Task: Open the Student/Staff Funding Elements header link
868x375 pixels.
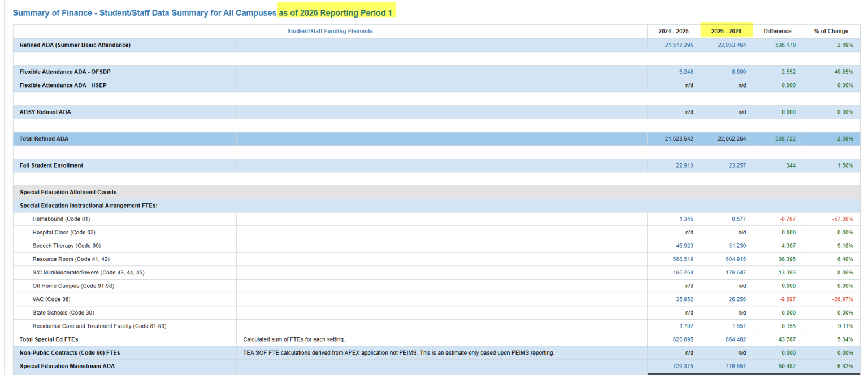Action: (x=330, y=31)
